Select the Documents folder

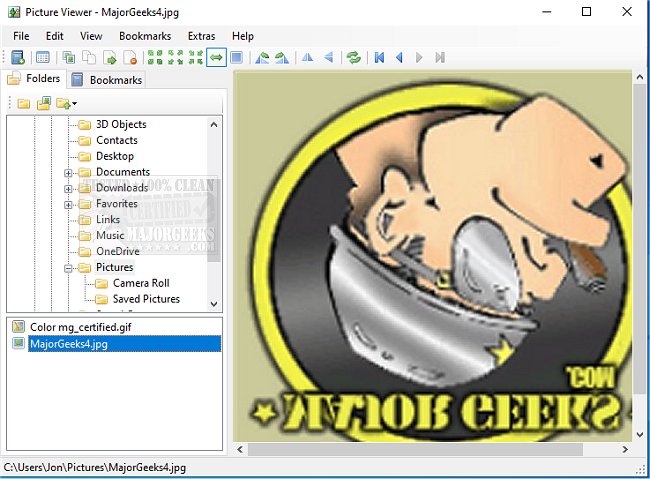point(123,172)
